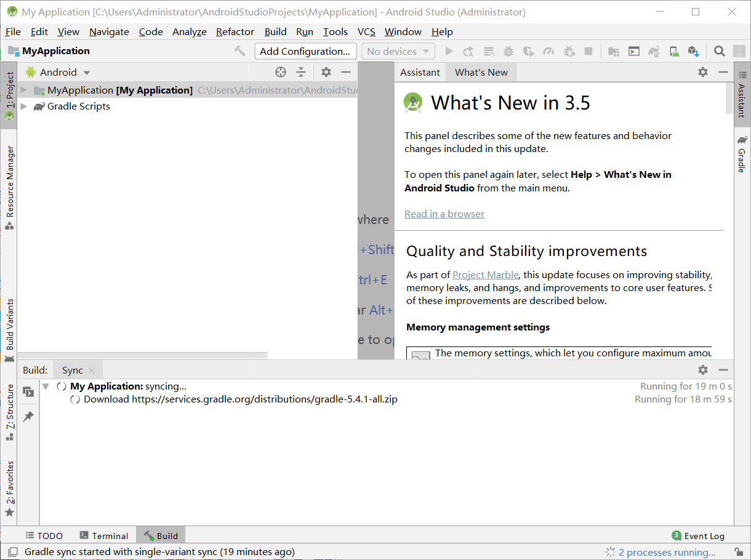Image resolution: width=751 pixels, height=560 pixels.
Task: Open the Event Log button
Action: pos(698,536)
